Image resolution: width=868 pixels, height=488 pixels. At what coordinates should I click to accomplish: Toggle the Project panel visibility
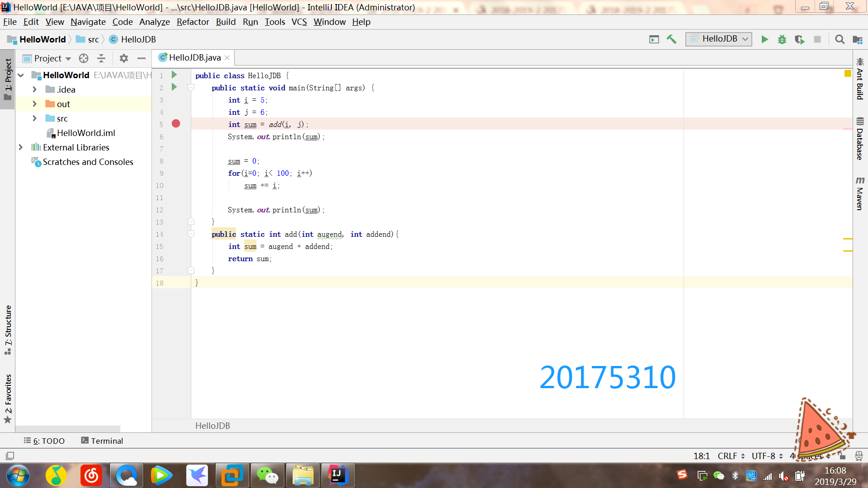[8, 78]
